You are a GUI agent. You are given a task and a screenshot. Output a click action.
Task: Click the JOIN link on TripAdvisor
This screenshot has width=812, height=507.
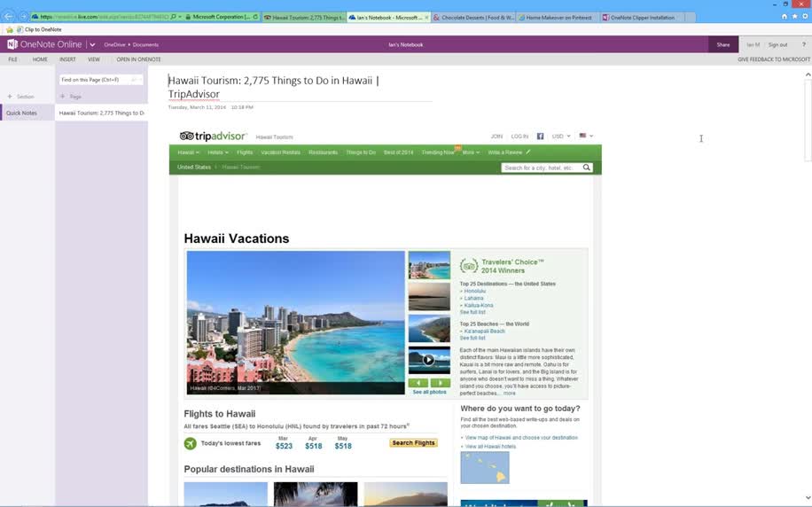pos(496,136)
